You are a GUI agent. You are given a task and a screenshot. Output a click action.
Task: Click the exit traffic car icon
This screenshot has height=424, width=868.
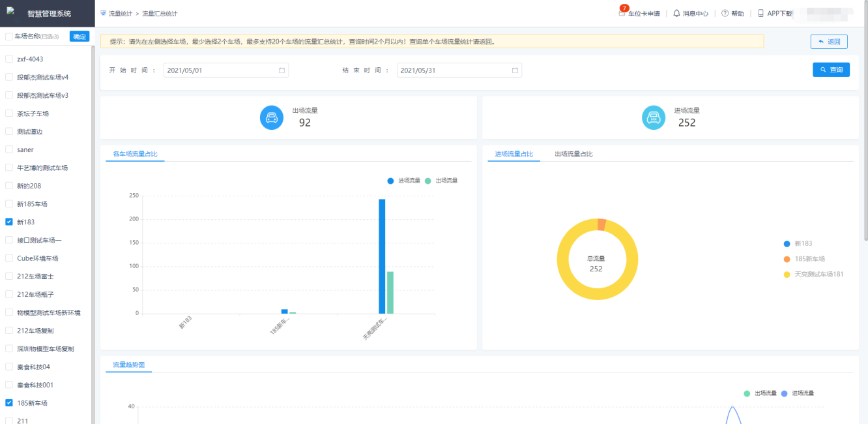point(272,117)
